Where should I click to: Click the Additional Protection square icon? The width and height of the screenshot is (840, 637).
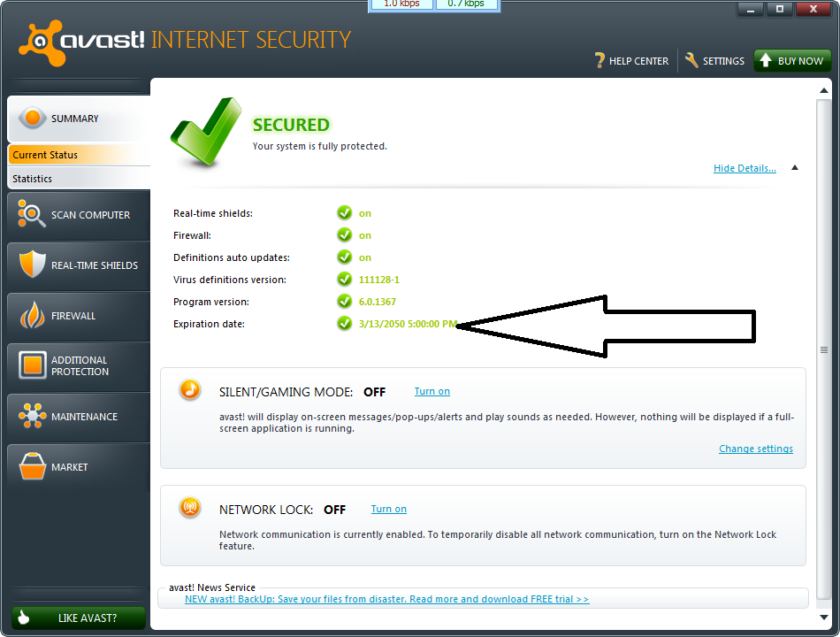(x=32, y=365)
